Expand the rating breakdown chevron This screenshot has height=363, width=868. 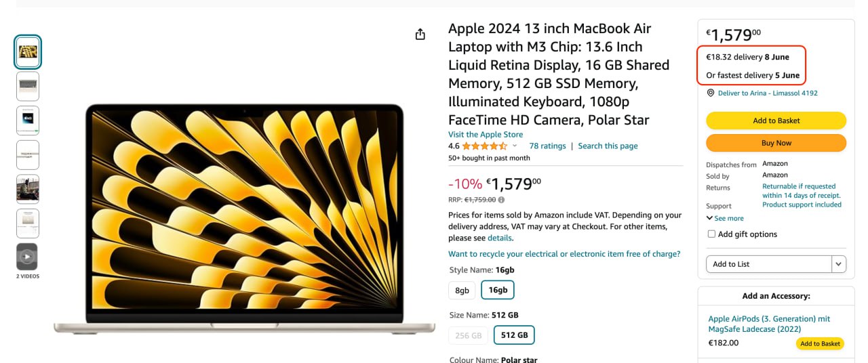click(x=515, y=146)
